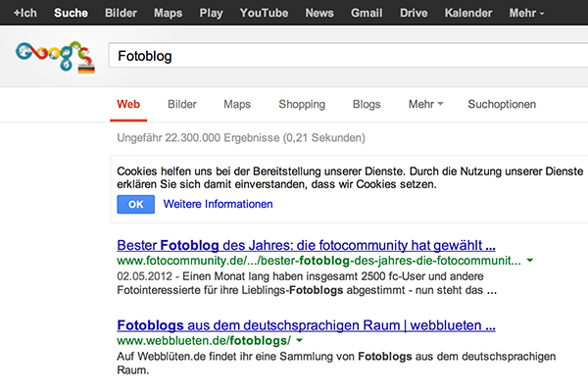Click the Google doodle logo
Viewport: 588px width, 392px height.
(x=55, y=56)
